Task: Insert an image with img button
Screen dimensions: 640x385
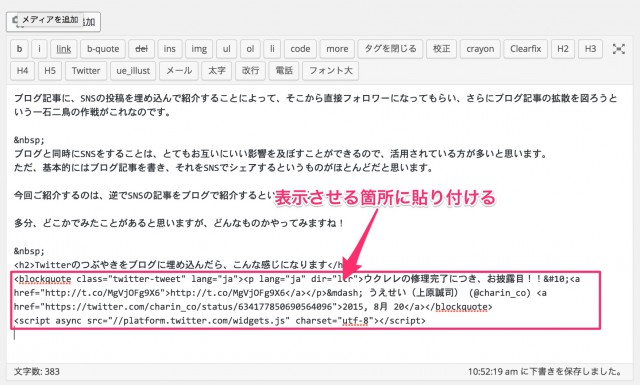Action: click(x=199, y=49)
